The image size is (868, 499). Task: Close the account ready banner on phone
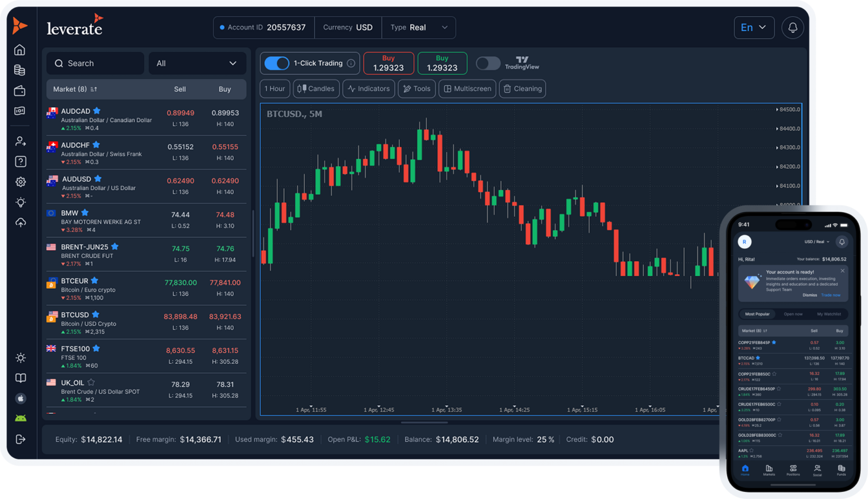[843, 270]
